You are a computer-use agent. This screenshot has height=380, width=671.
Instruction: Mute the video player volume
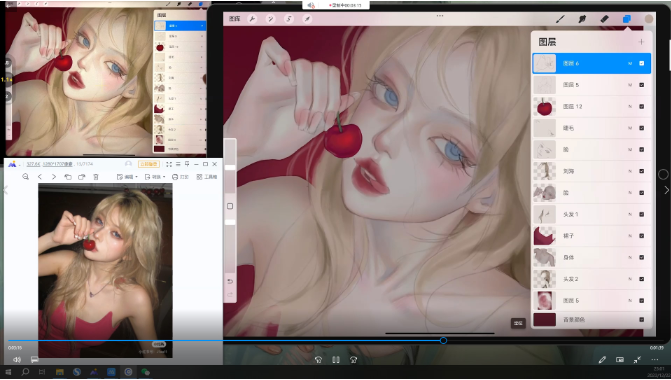(x=17, y=360)
